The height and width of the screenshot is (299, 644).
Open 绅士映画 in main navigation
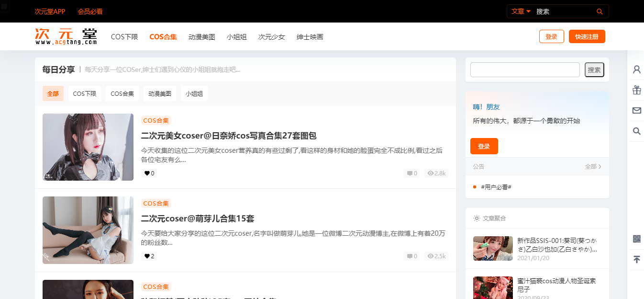[x=310, y=37]
